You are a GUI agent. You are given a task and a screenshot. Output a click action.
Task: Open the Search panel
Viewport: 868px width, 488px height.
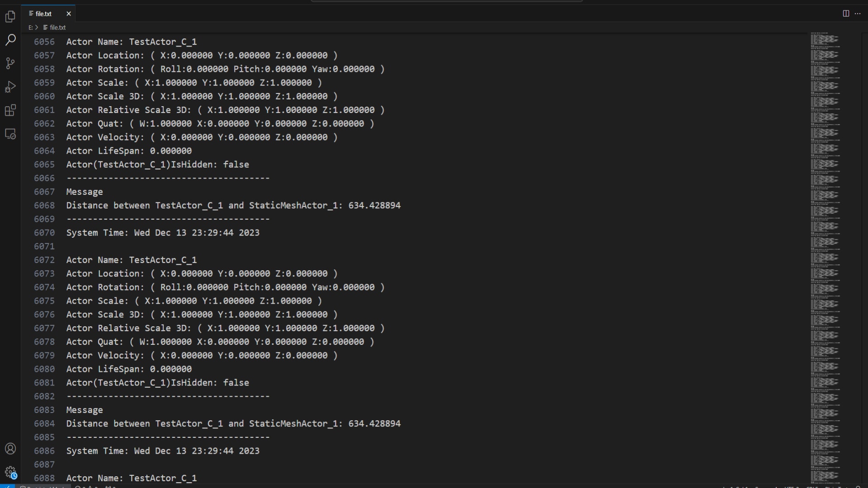coord(10,40)
